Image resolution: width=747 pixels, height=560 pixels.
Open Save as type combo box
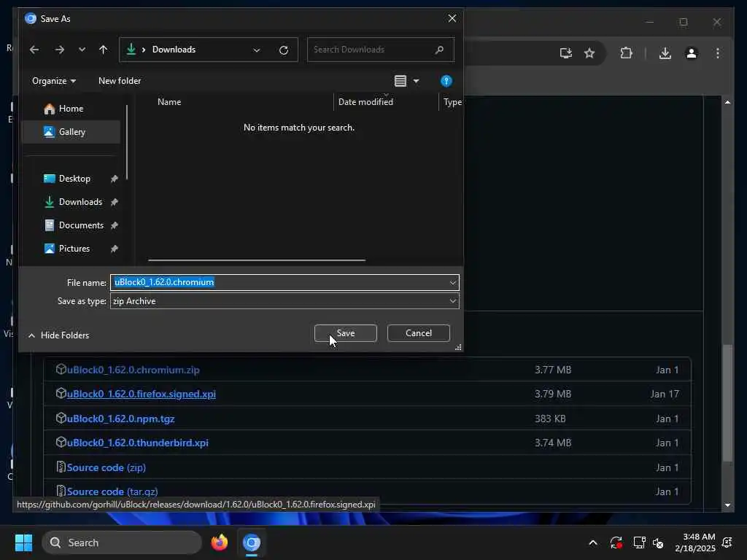click(285, 301)
